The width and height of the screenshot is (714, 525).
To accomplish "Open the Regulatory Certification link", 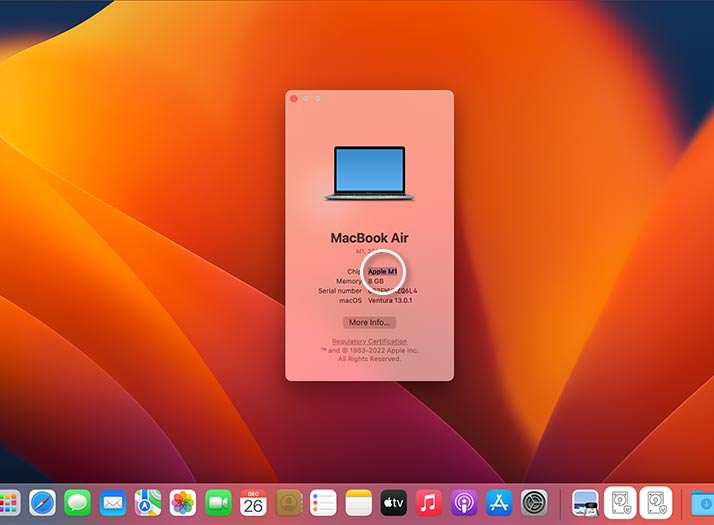I will click(369, 341).
